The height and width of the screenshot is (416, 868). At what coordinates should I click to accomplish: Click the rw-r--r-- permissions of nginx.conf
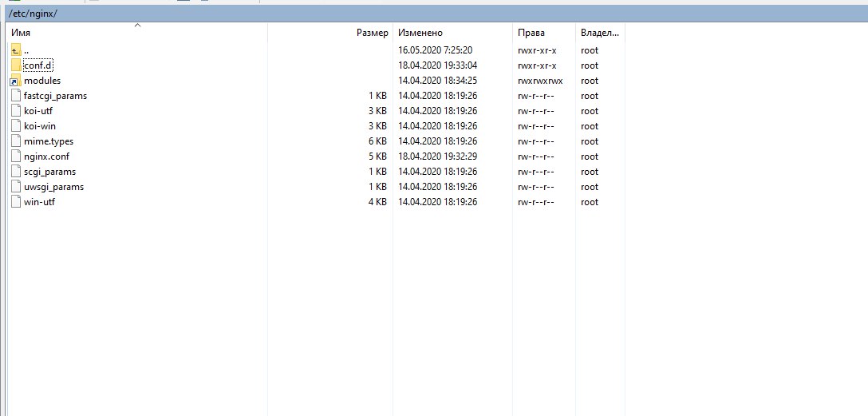click(x=535, y=156)
